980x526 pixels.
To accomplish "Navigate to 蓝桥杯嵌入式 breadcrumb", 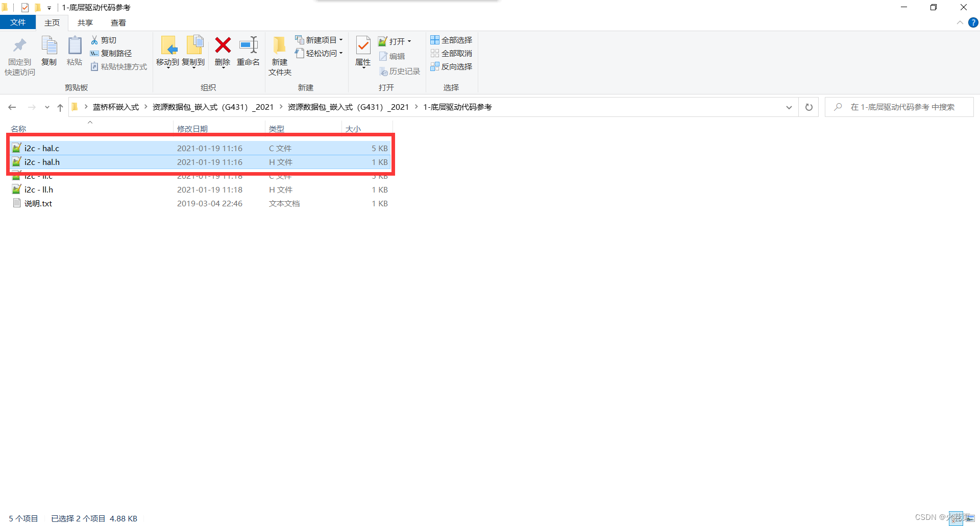I will point(116,107).
